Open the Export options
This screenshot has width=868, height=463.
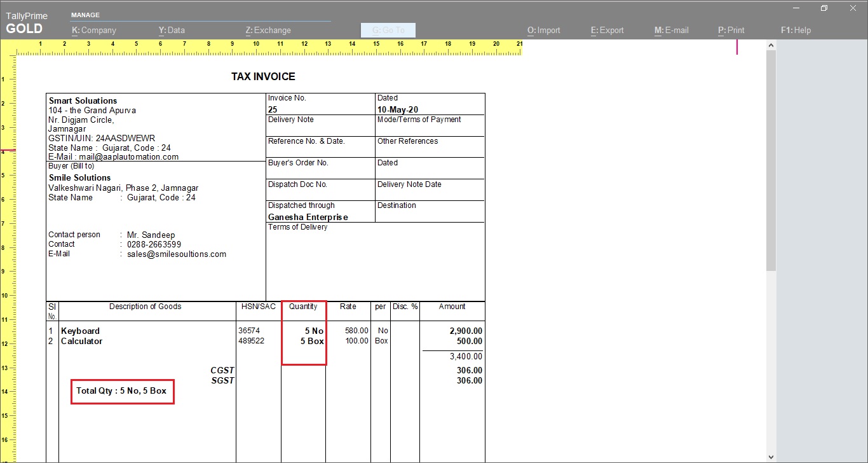point(606,30)
